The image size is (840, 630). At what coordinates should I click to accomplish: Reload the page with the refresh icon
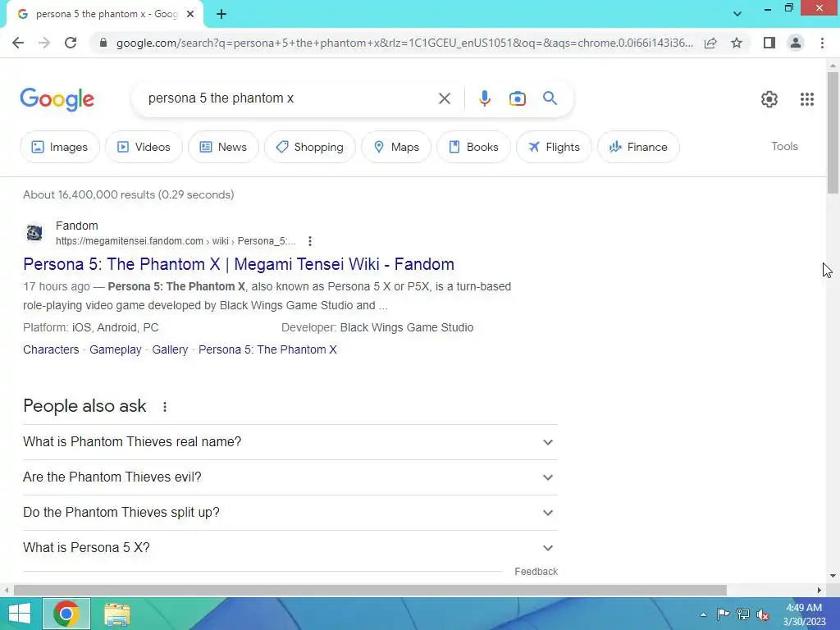[71, 43]
